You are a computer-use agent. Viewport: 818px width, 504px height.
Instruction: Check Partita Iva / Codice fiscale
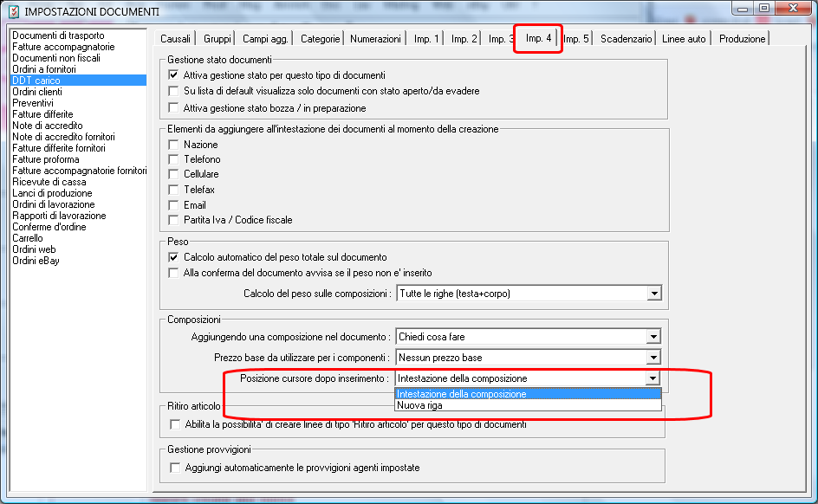[173, 220]
